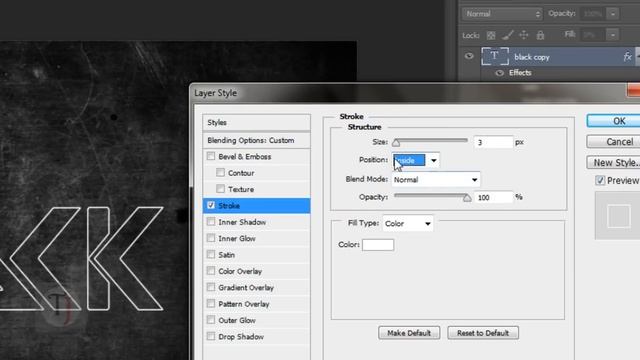This screenshot has width=640, height=360.
Task: Select Inner Shadow style label
Action: [x=242, y=222]
